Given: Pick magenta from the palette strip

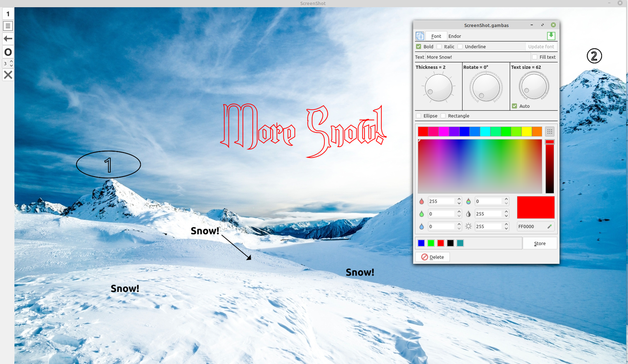Looking at the screenshot, I should tap(444, 131).
